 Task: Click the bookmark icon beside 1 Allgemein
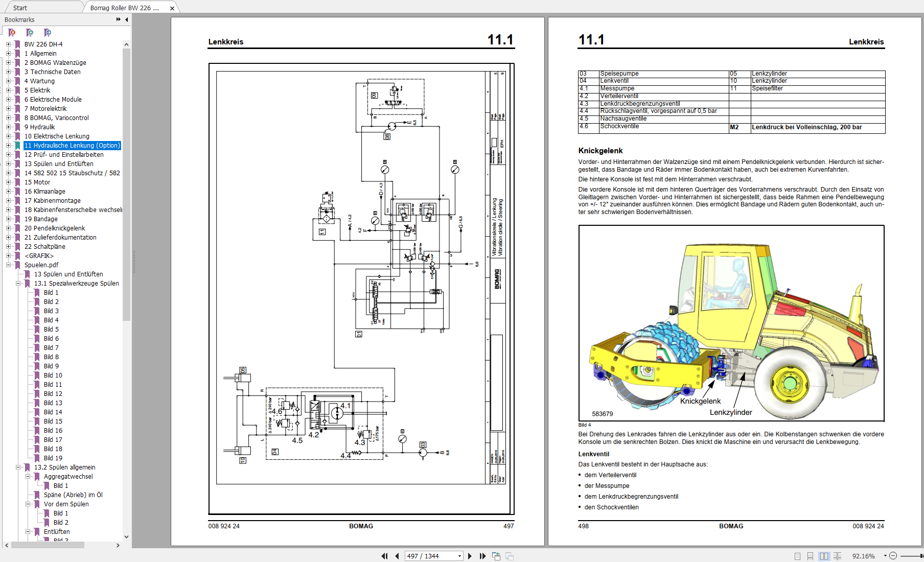(x=17, y=54)
